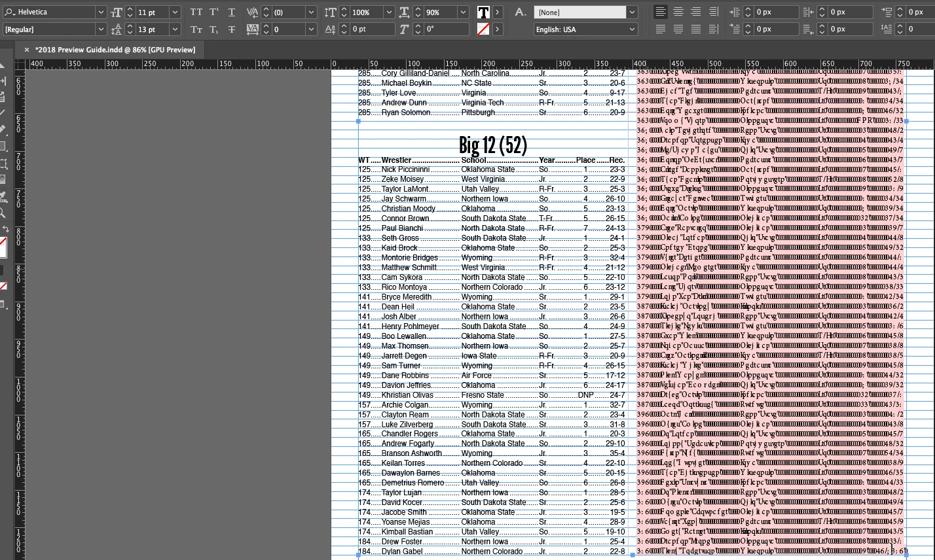Click the tracking stepper
The width and height of the screenshot is (935, 560).
tap(266, 29)
